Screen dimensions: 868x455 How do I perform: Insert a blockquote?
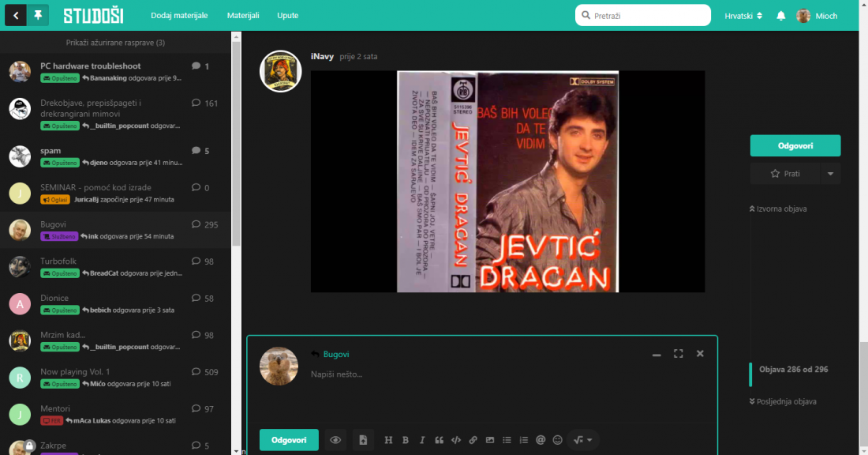point(439,440)
